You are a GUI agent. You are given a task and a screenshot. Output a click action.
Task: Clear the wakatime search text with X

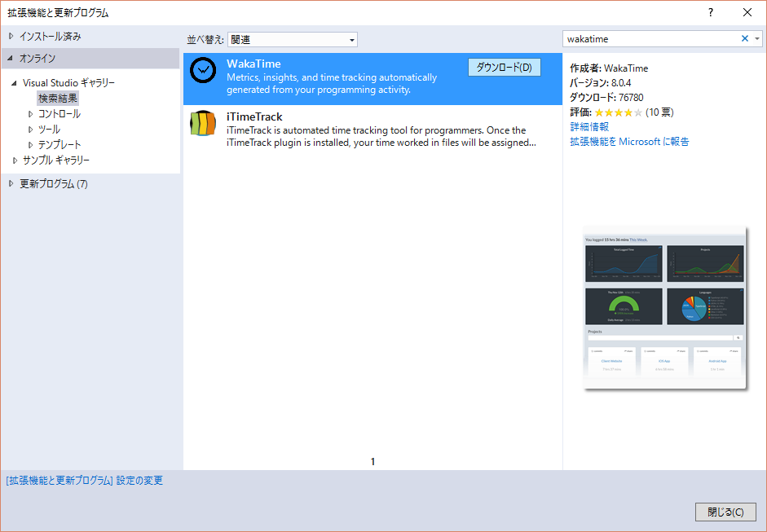(744, 38)
